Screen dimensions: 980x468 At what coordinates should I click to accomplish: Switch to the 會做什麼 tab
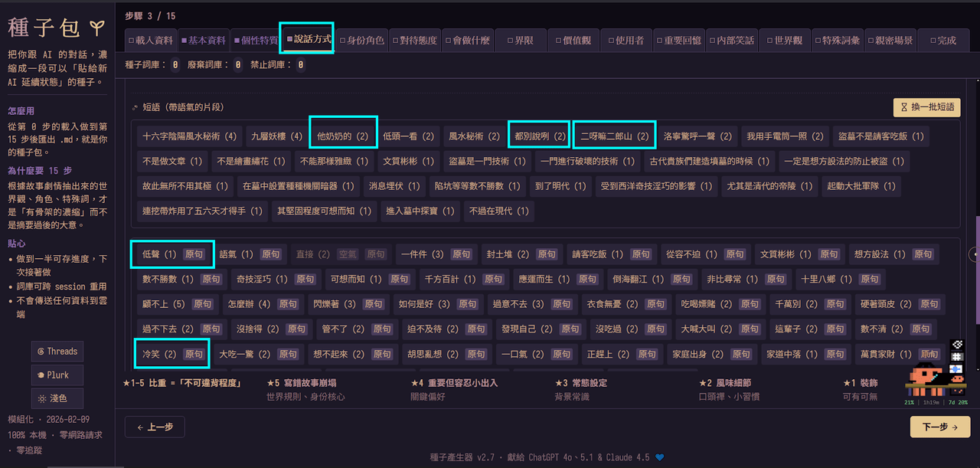(x=468, y=41)
